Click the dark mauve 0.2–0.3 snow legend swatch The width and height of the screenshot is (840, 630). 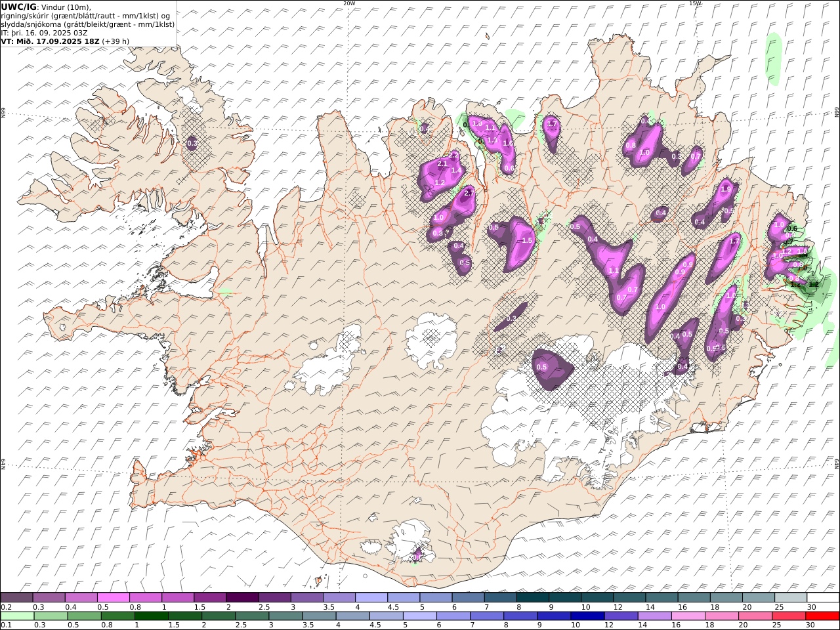click(x=17, y=597)
